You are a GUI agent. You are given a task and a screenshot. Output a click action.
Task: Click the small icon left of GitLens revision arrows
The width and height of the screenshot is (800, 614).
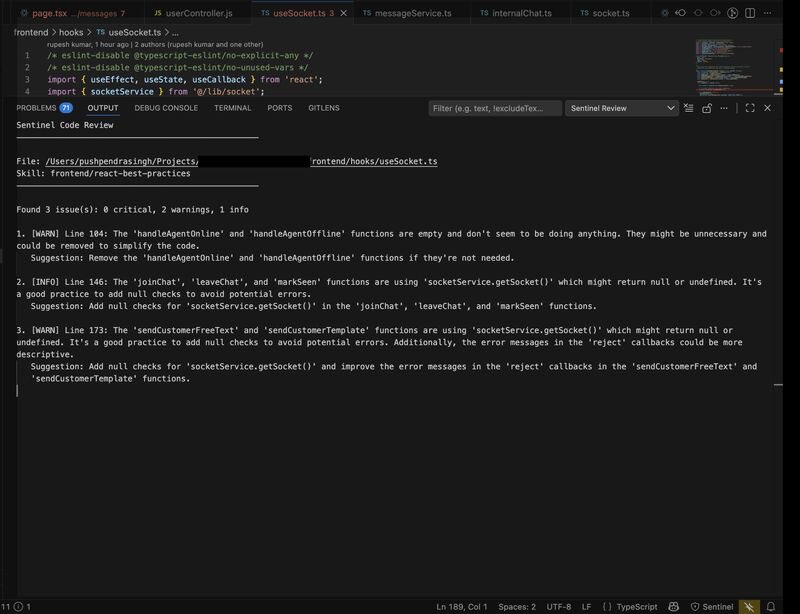(664, 13)
